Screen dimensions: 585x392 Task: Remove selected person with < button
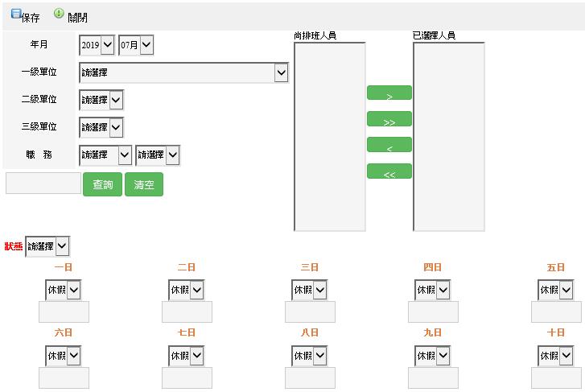389,145
